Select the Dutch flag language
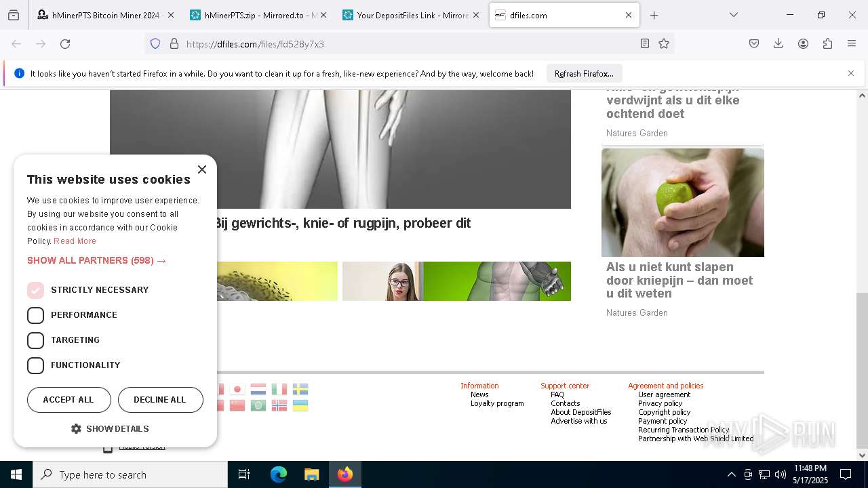Screen dimensions: 868x488 258,389
